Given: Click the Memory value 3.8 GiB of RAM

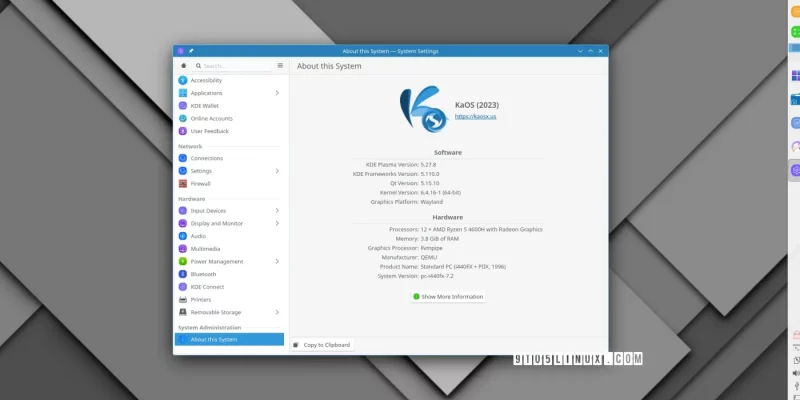Looking at the screenshot, I should pyautogui.click(x=439, y=239).
